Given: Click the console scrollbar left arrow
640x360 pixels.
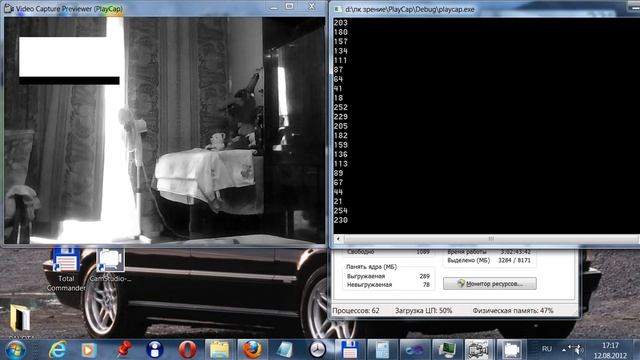Looking at the screenshot, I should pyautogui.click(x=338, y=238).
